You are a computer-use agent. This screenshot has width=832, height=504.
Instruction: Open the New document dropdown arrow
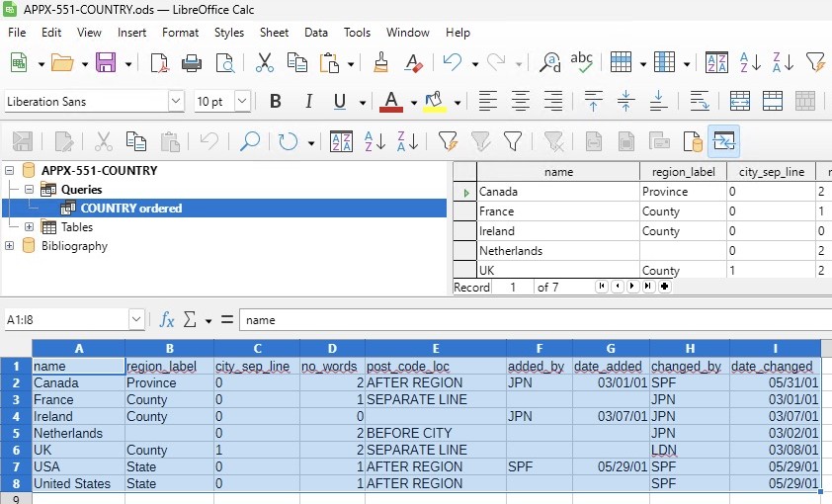click(42, 64)
